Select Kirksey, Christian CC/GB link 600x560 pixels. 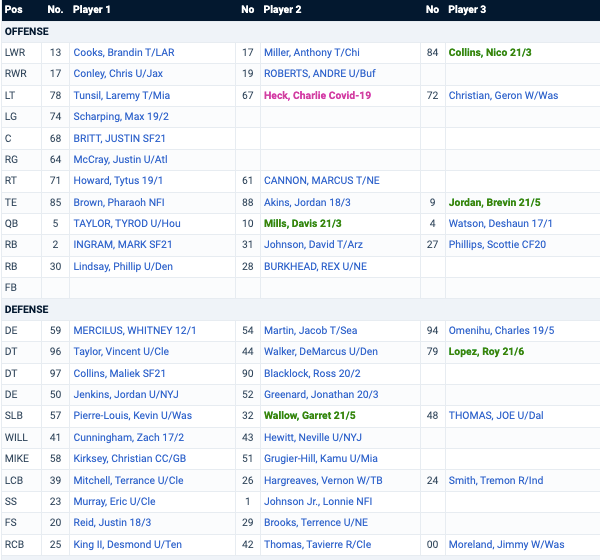coord(129,458)
